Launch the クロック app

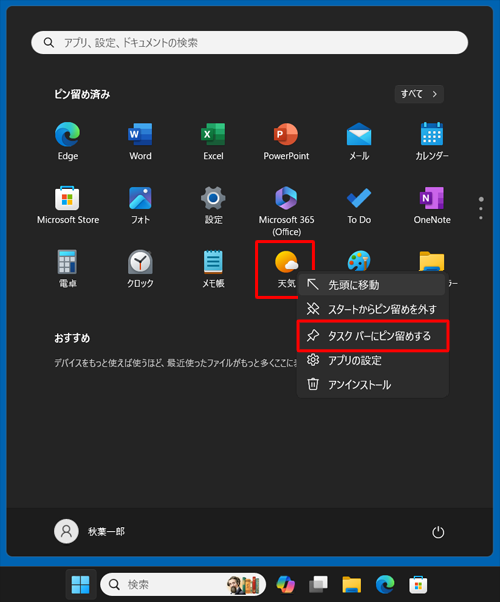click(140, 269)
